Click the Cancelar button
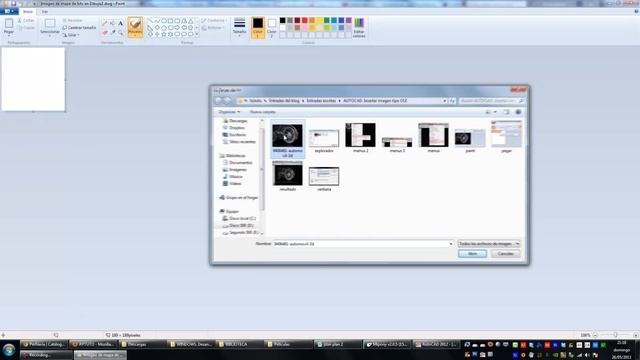Image resolution: width=640 pixels, height=360 pixels. click(x=505, y=254)
